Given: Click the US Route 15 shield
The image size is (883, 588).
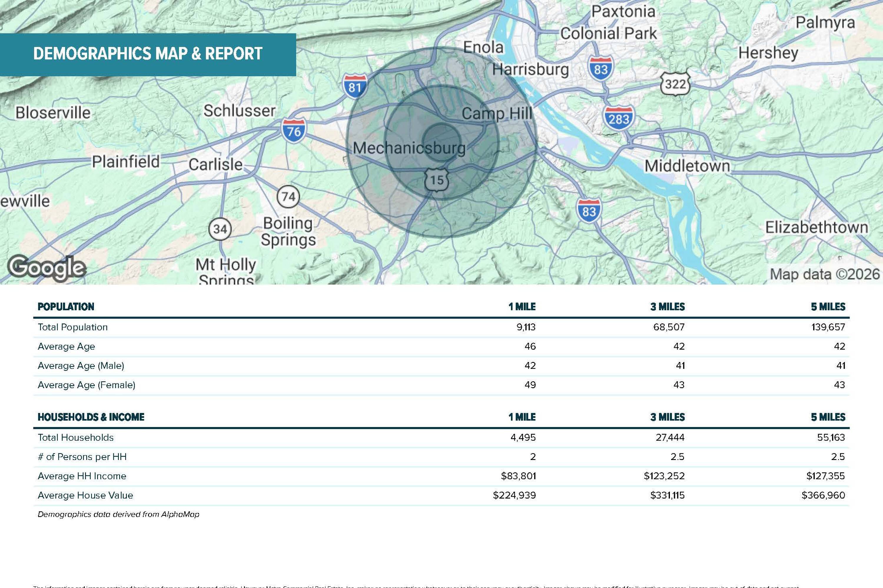Looking at the screenshot, I should (x=436, y=180).
